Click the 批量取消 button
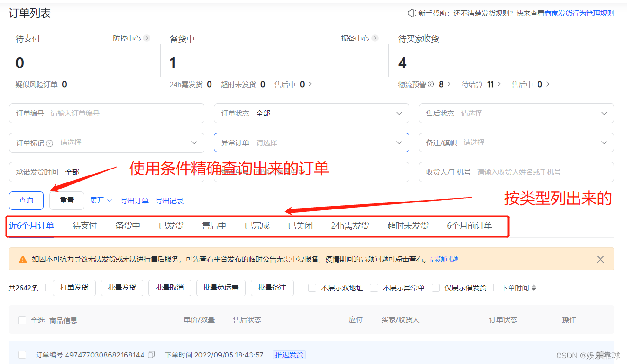Viewport: 627px width, 364px height. click(x=170, y=288)
